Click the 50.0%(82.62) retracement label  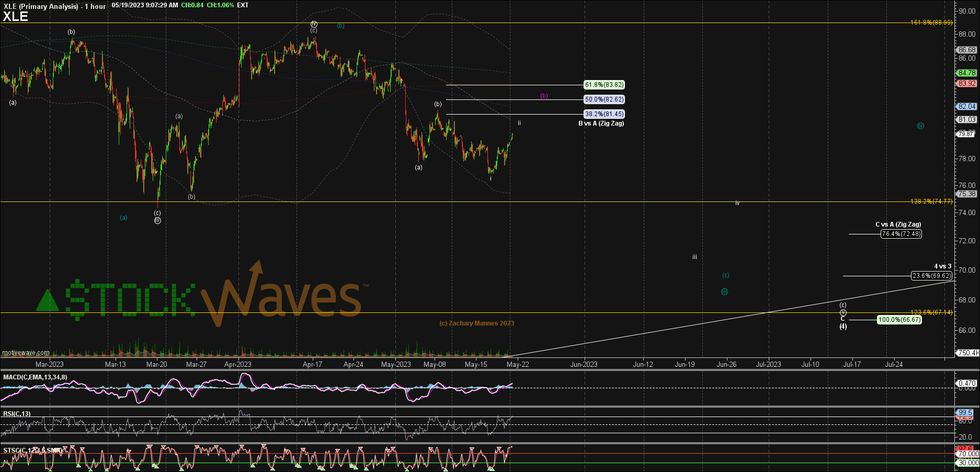[604, 99]
